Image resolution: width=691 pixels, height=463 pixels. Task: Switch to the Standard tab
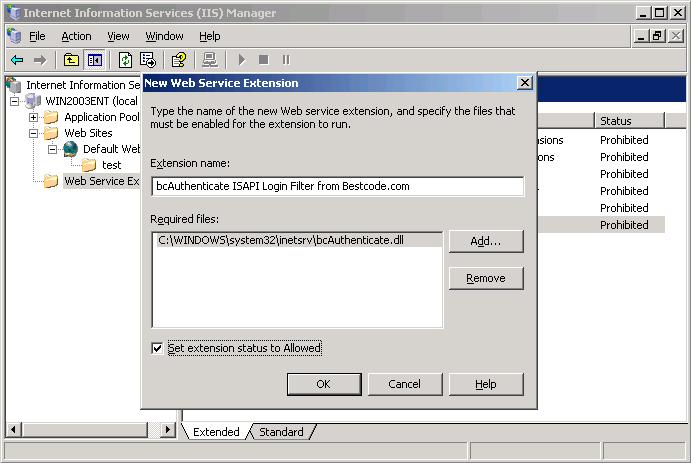pos(281,432)
